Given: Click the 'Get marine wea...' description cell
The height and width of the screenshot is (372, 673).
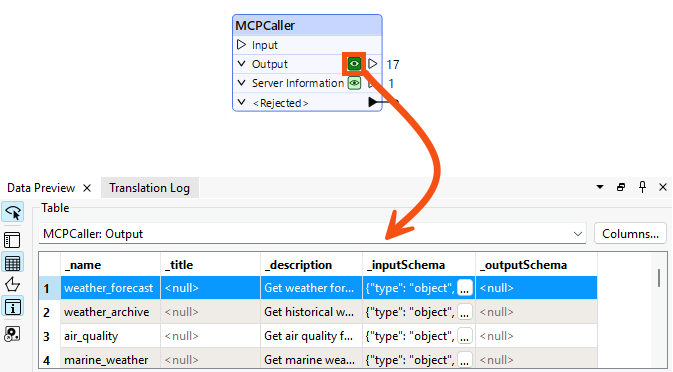Looking at the screenshot, I should (x=312, y=359).
